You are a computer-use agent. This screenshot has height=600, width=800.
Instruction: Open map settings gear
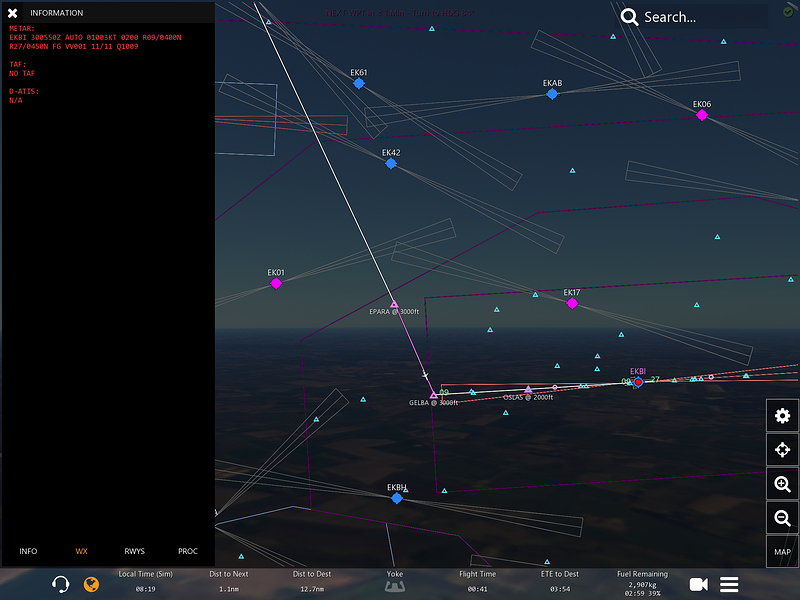782,416
